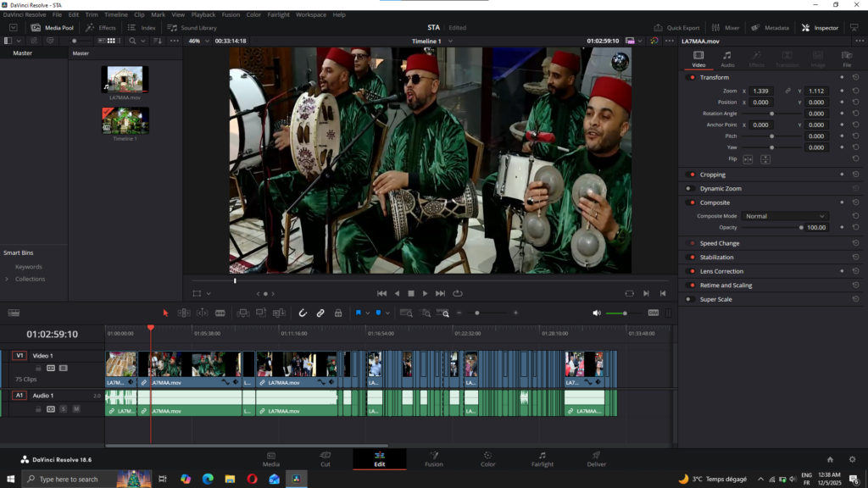The image size is (868, 488).
Task: Go to first frame playback button
Action: pyautogui.click(x=382, y=293)
